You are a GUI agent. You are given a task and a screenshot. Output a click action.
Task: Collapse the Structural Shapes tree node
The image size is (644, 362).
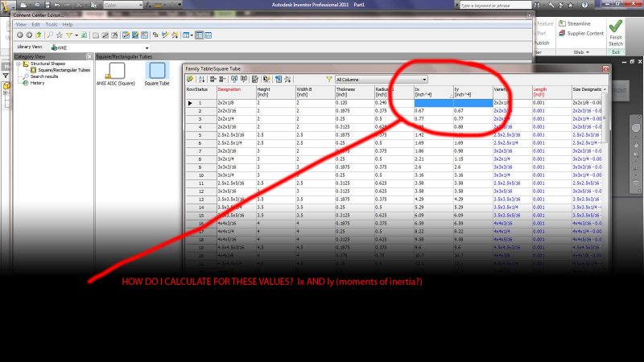(19, 64)
